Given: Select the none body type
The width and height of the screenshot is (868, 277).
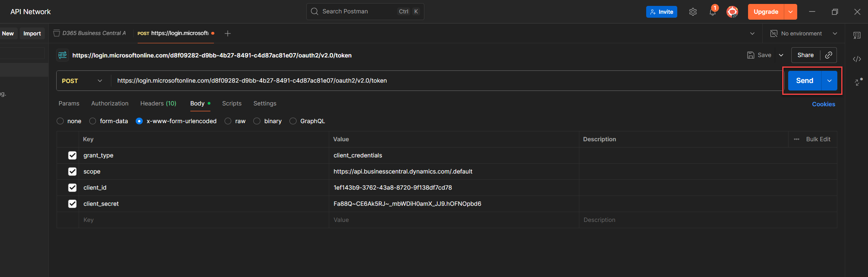Looking at the screenshot, I should pyautogui.click(x=60, y=121).
